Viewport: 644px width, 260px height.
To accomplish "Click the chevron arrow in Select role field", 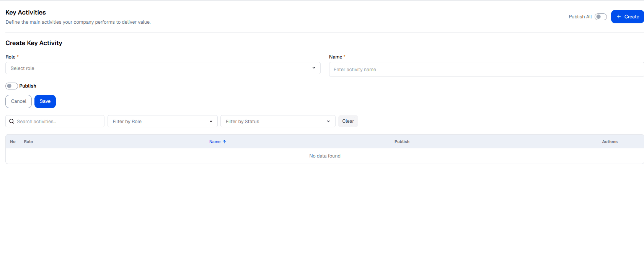I will [x=314, y=68].
